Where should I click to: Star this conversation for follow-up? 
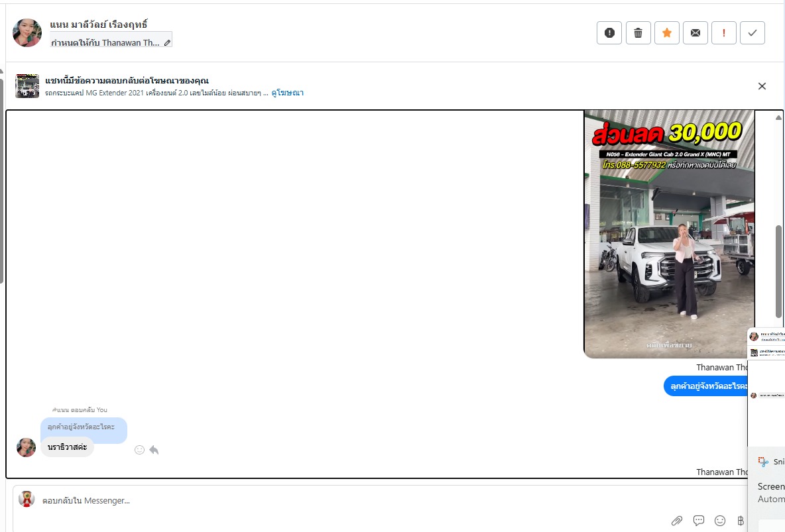(x=667, y=33)
